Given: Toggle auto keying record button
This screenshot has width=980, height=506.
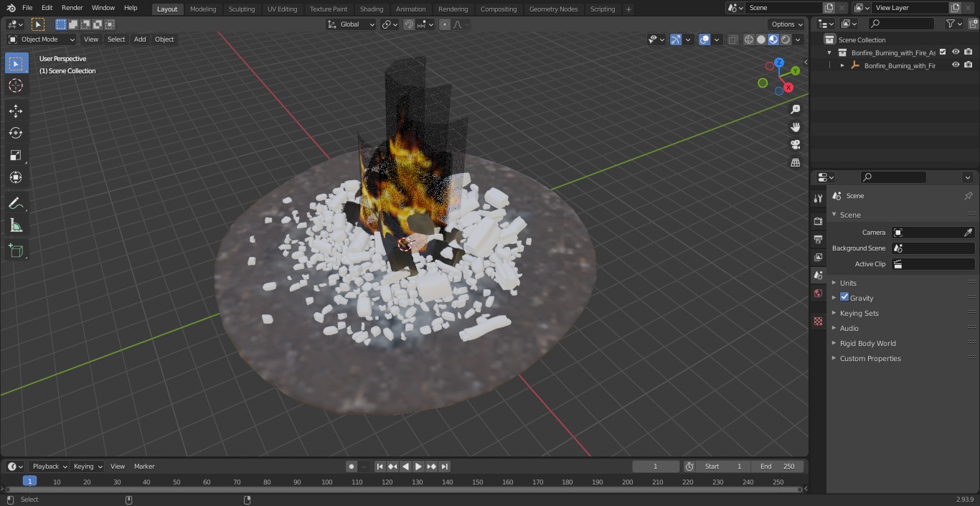Looking at the screenshot, I should coord(352,467).
